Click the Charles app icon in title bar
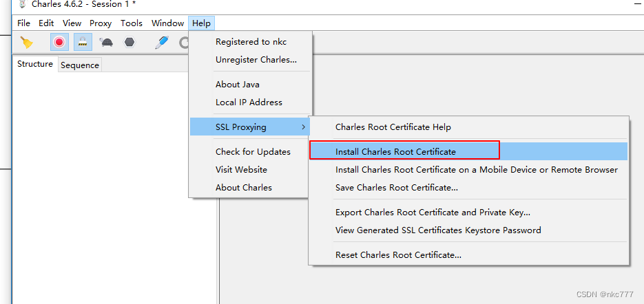Screen dimensions: 644x304 23,4
